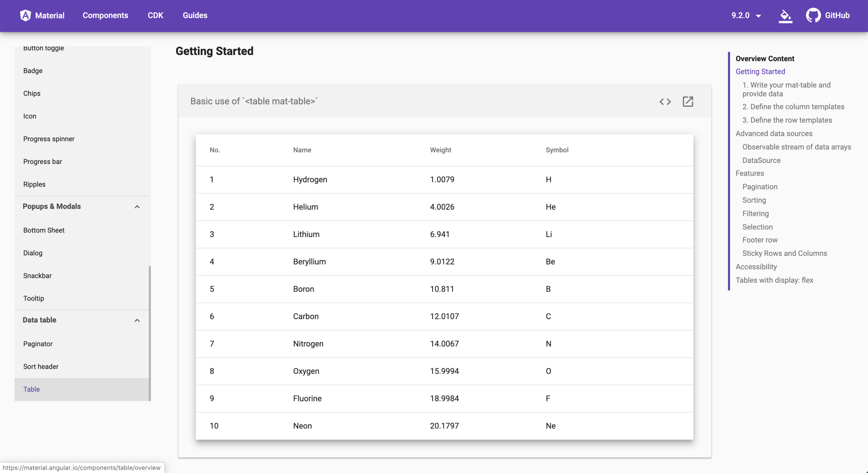Click the Angular Material shield logo
Screen dimensions: 868x473
coord(25,15)
